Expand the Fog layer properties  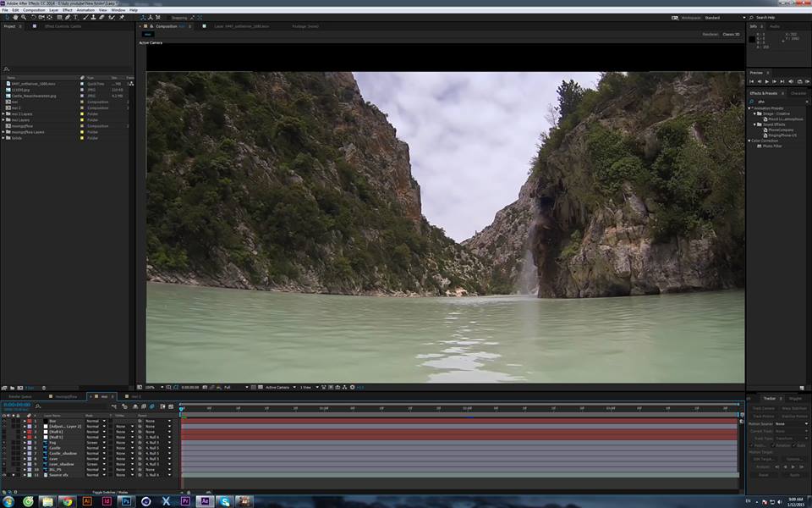point(25,443)
